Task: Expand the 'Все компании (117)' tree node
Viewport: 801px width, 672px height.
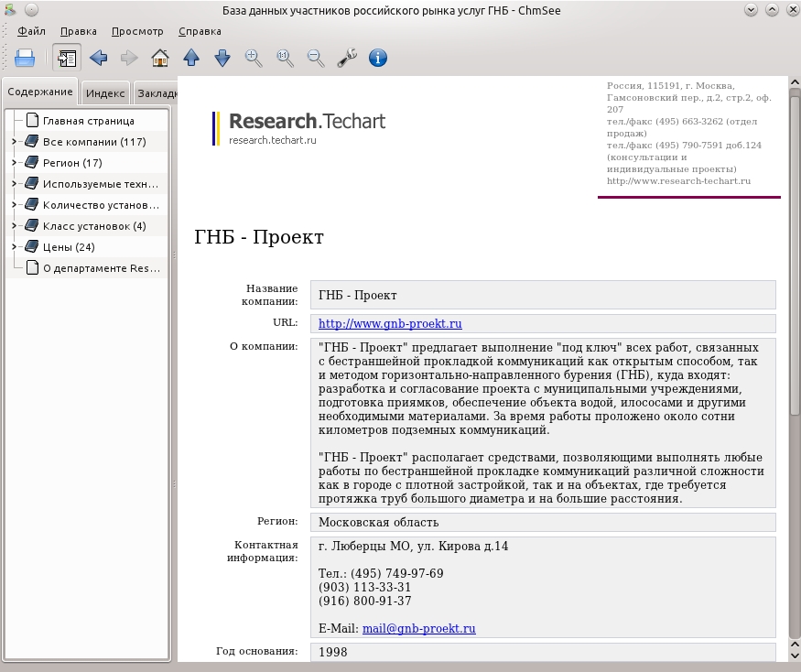Action: click(x=14, y=142)
